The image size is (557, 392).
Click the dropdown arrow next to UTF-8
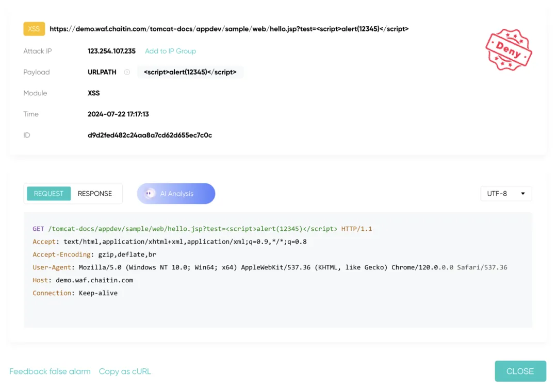coord(522,194)
